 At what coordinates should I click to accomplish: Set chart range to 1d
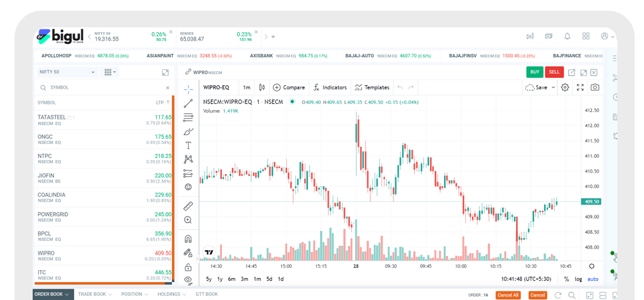[281, 279]
